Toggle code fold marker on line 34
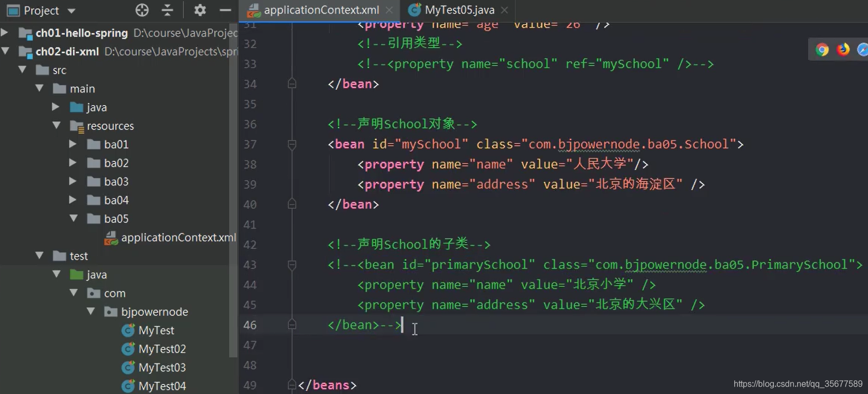The image size is (868, 394). tap(292, 83)
